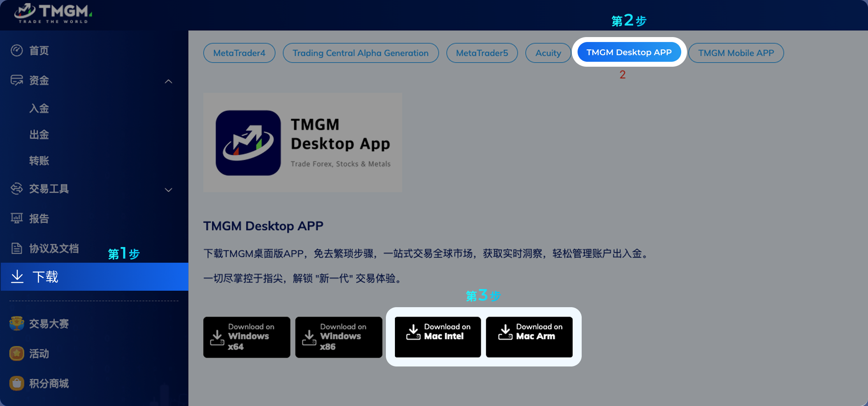Image resolution: width=868 pixels, height=406 pixels.
Task: Click the trophy icon for 交易大赛
Action: (x=17, y=324)
